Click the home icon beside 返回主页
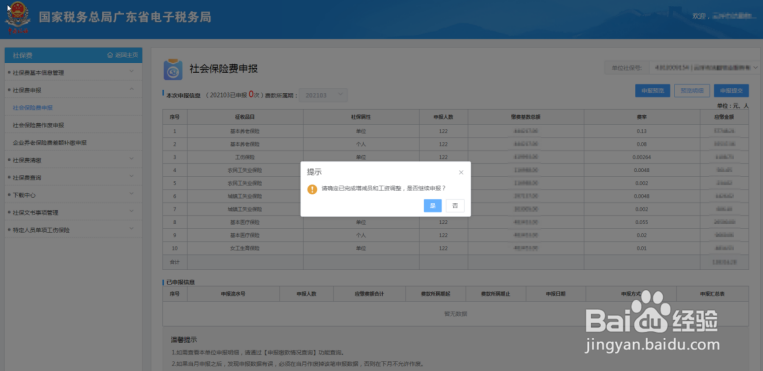Screen dimensions: 763x371 click(110, 55)
